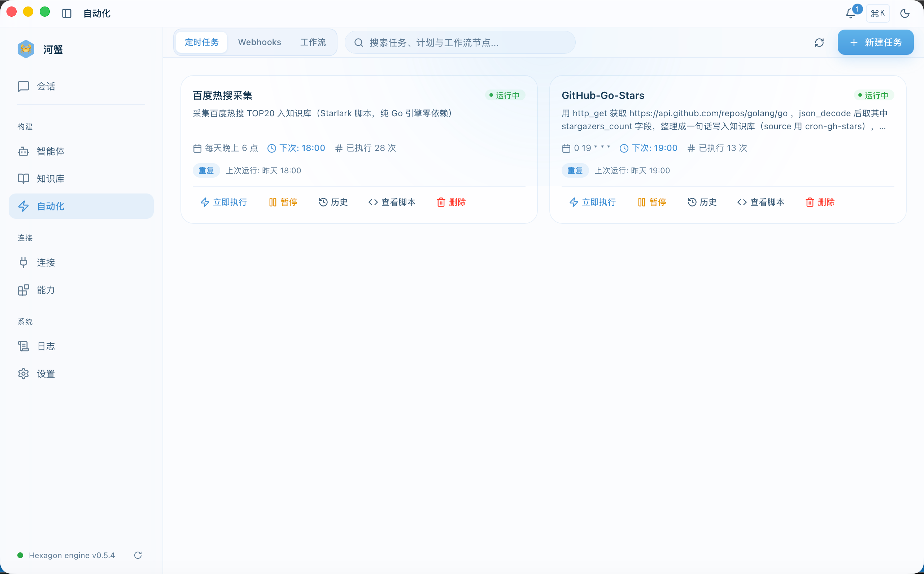Reload engine icon beside Hexagon version
Screen dimensions: 924x574
[x=138, y=555]
